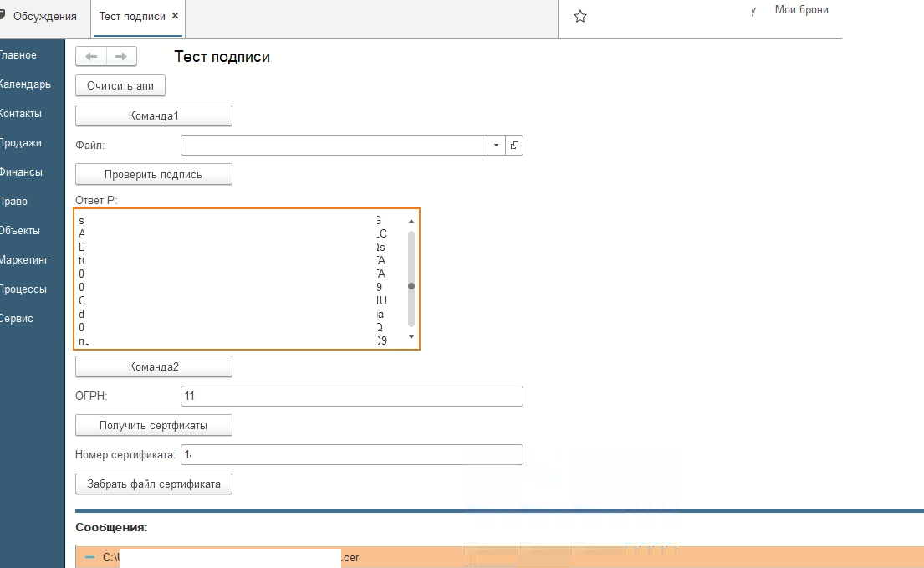The width and height of the screenshot is (924, 568).
Task: Click the back navigation arrow
Action: point(91,56)
